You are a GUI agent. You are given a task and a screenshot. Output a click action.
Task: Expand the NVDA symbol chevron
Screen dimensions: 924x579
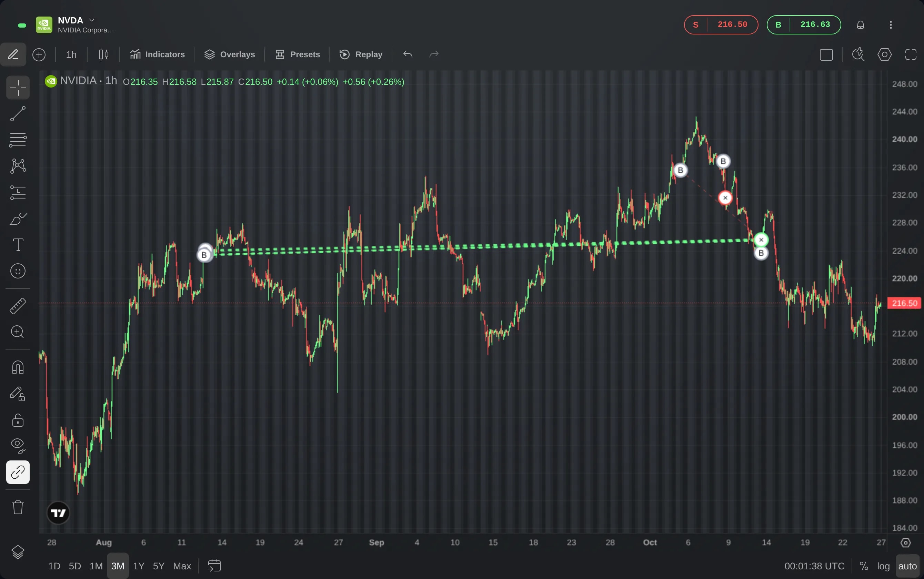[x=92, y=20]
